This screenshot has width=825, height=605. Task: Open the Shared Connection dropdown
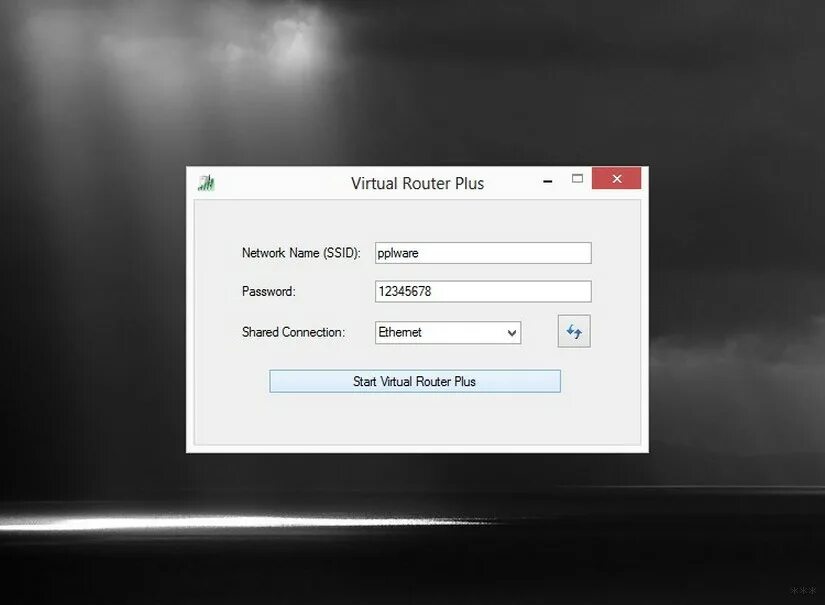click(x=448, y=332)
